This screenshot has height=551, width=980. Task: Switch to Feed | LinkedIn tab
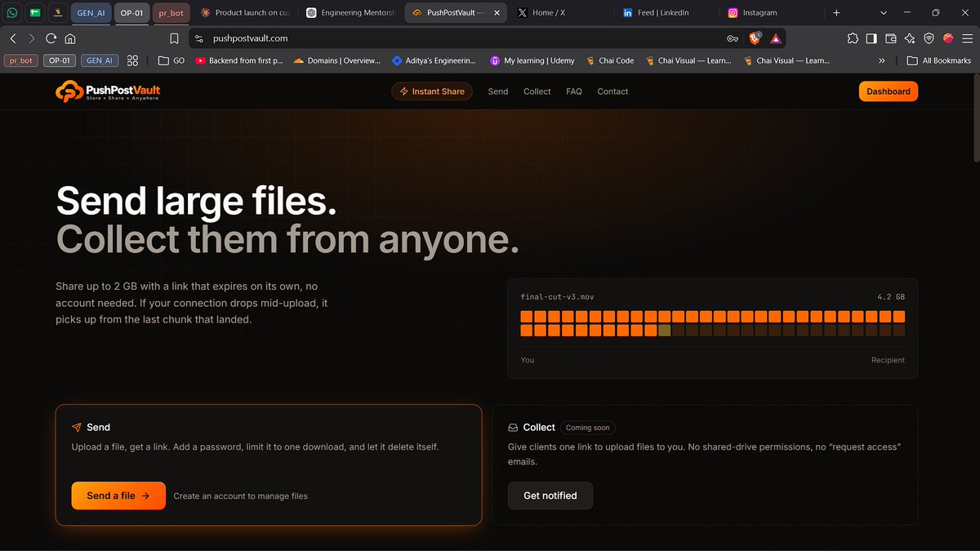click(x=666, y=13)
